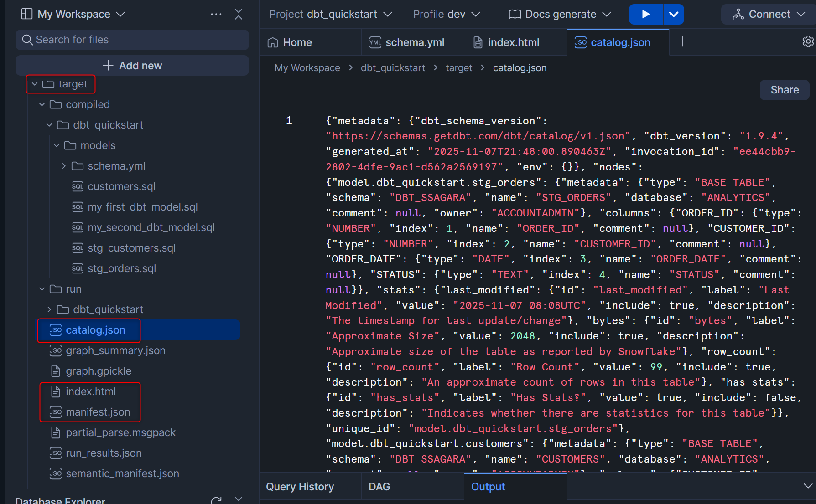816x504 pixels.
Task: Open workspace more options ellipsis
Action: pyautogui.click(x=216, y=14)
